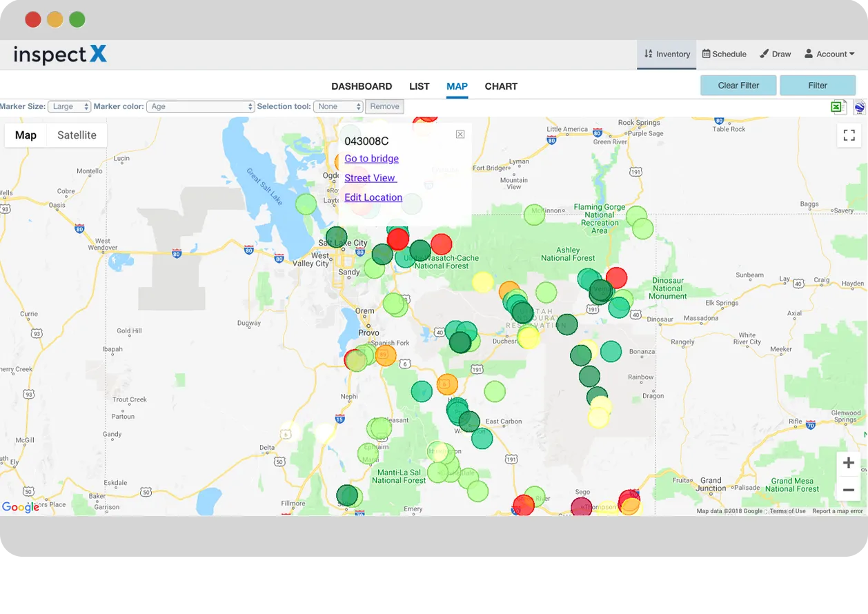The image size is (868, 614).
Task: Click the Provo map label
Action: pos(369,333)
